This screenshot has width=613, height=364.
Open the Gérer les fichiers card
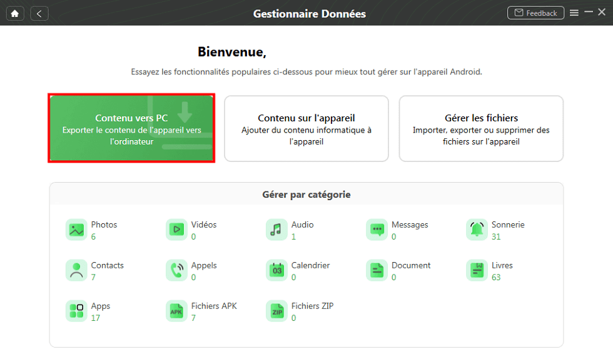(481, 129)
